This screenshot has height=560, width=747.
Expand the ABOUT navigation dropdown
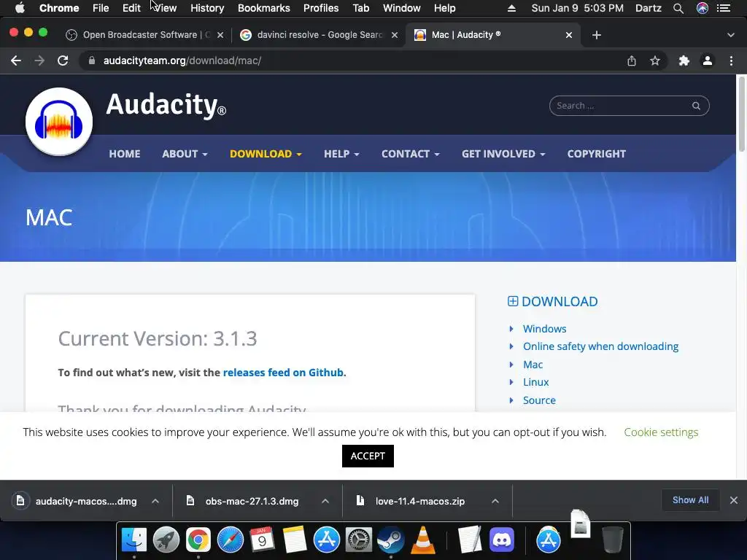coord(185,154)
